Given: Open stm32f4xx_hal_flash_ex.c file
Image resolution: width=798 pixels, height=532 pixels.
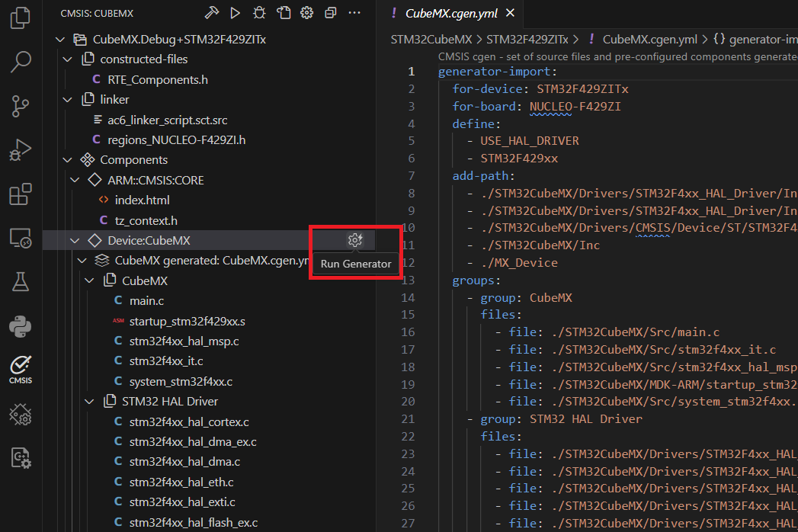Looking at the screenshot, I should (194, 522).
